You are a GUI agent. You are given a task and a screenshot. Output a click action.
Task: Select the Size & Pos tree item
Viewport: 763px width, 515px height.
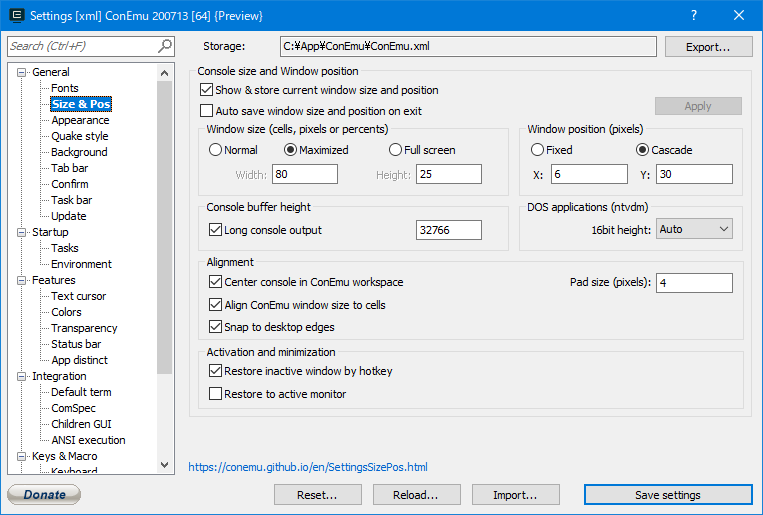pyautogui.click(x=81, y=104)
